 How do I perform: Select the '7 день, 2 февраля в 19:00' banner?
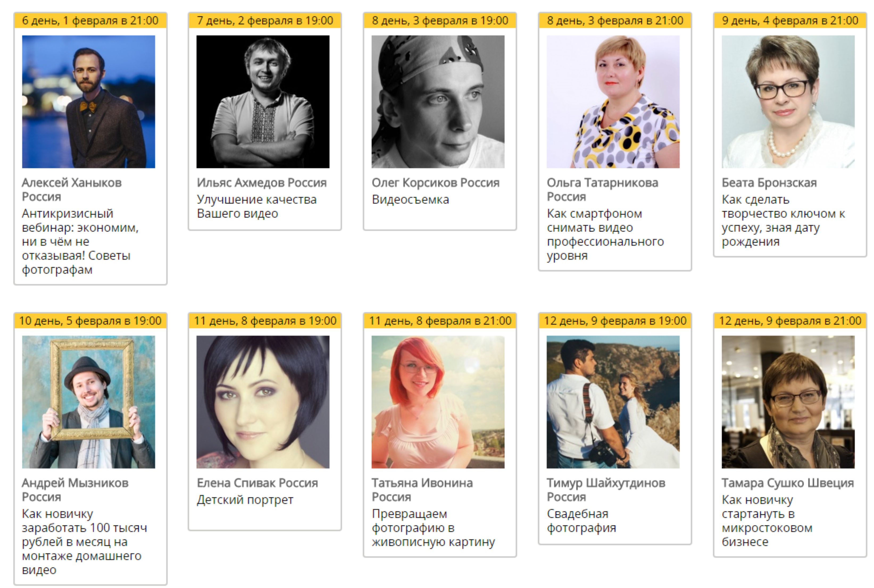(265, 20)
